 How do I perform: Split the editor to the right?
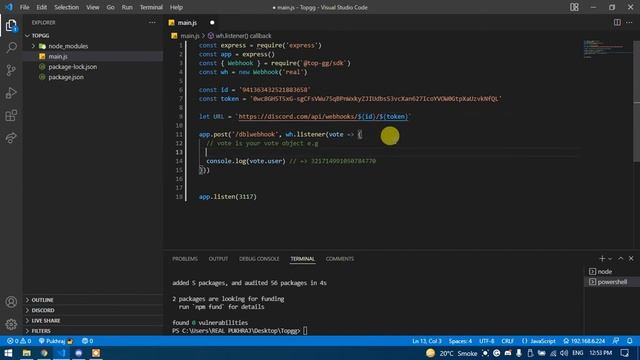point(617,22)
